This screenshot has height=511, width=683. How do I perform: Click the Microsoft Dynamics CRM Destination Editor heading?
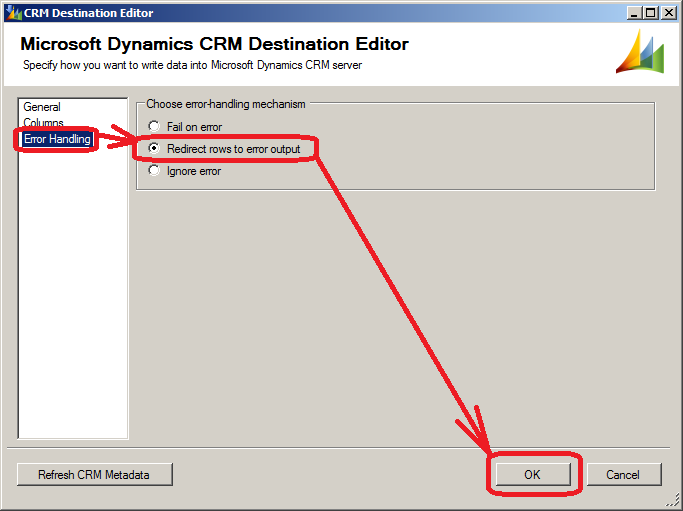click(214, 44)
